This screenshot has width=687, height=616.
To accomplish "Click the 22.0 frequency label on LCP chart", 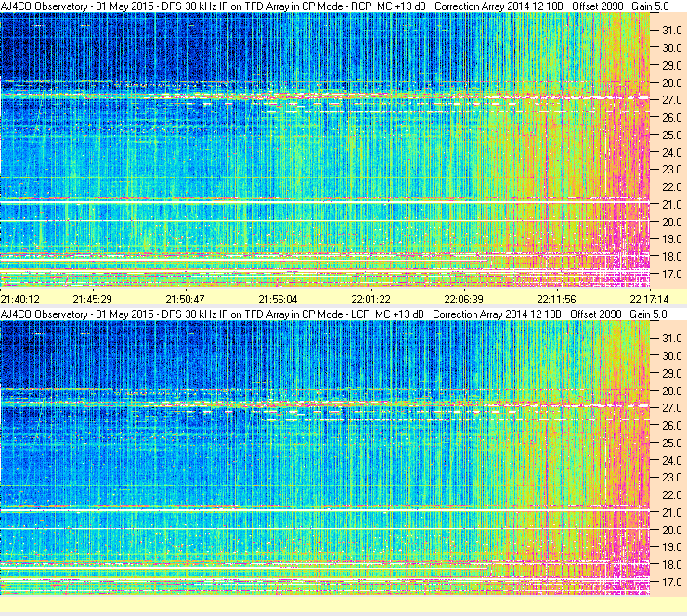I will click(x=671, y=495).
